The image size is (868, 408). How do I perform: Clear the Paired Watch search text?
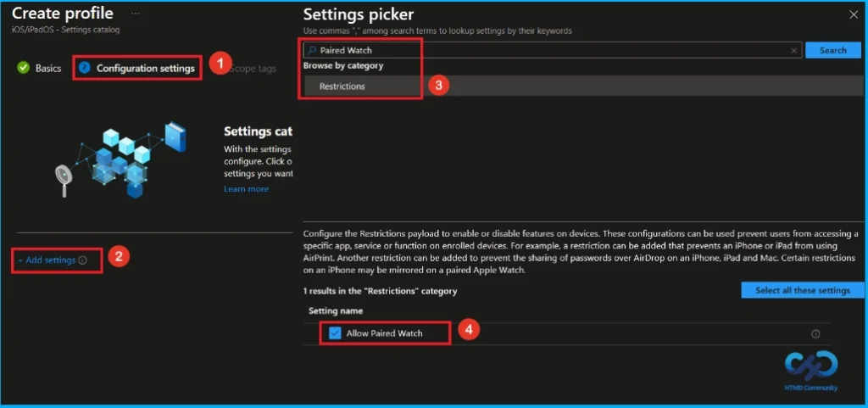click(x=793, y=50)
